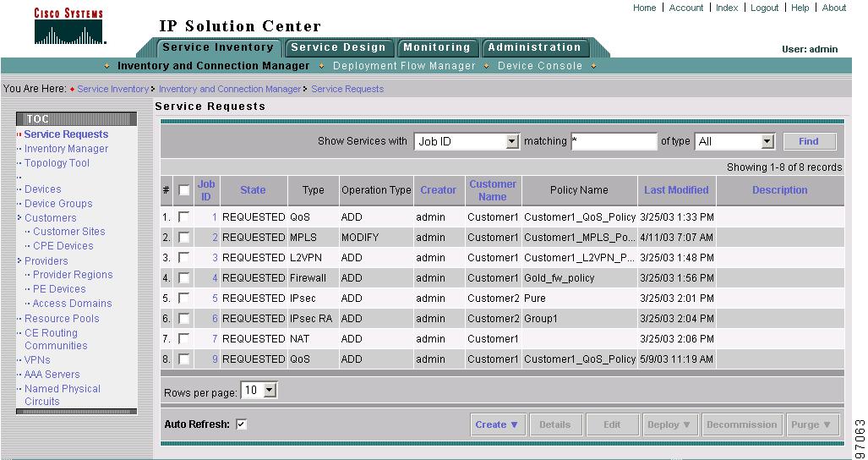Open Device Groups in the TOC
The image size is (868, 460).
pos(58,204)
